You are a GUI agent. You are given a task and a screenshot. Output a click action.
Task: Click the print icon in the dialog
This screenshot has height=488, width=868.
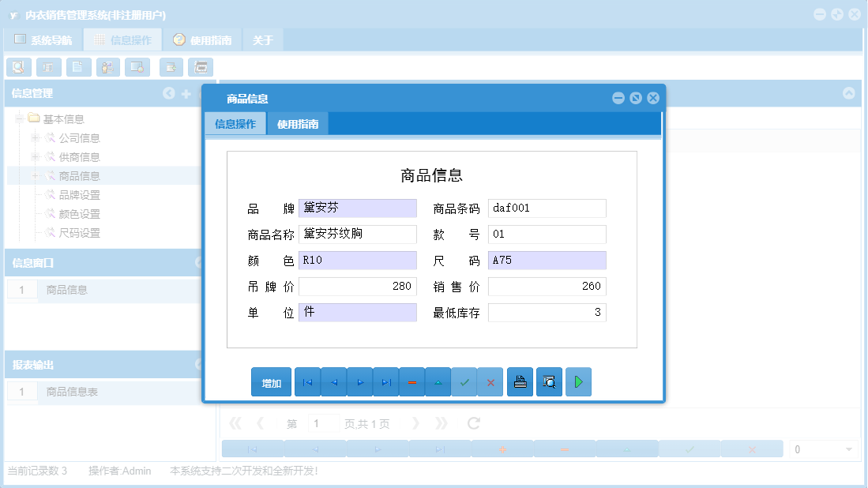click(520, 381)
